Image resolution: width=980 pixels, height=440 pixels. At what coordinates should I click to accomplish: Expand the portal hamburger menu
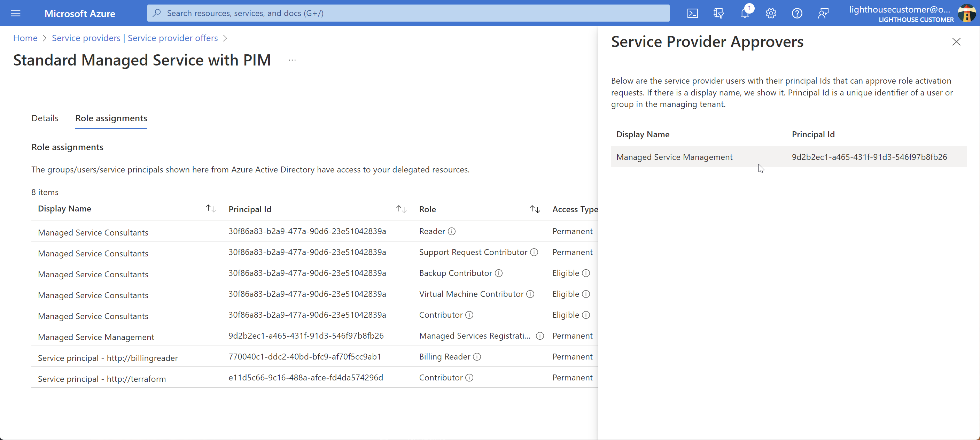[x=16, y=13]
